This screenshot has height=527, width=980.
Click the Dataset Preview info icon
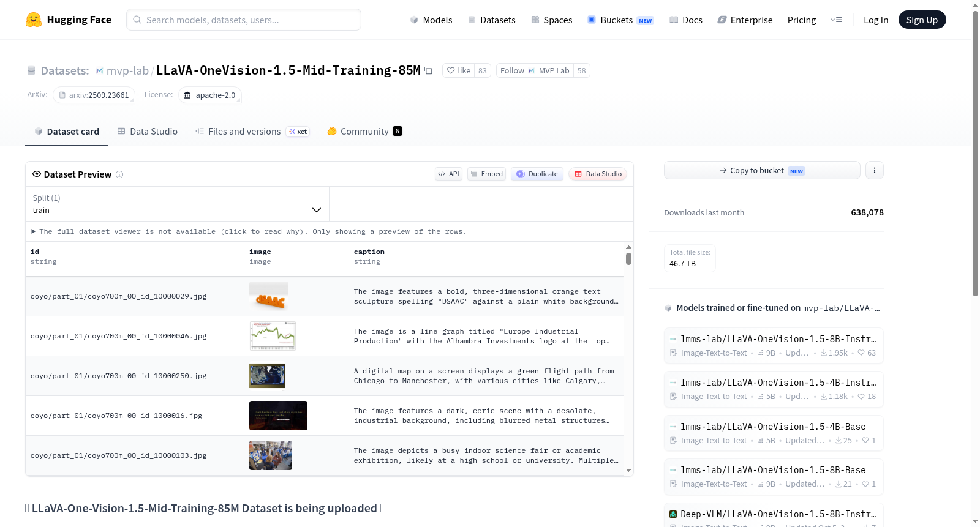119,174
